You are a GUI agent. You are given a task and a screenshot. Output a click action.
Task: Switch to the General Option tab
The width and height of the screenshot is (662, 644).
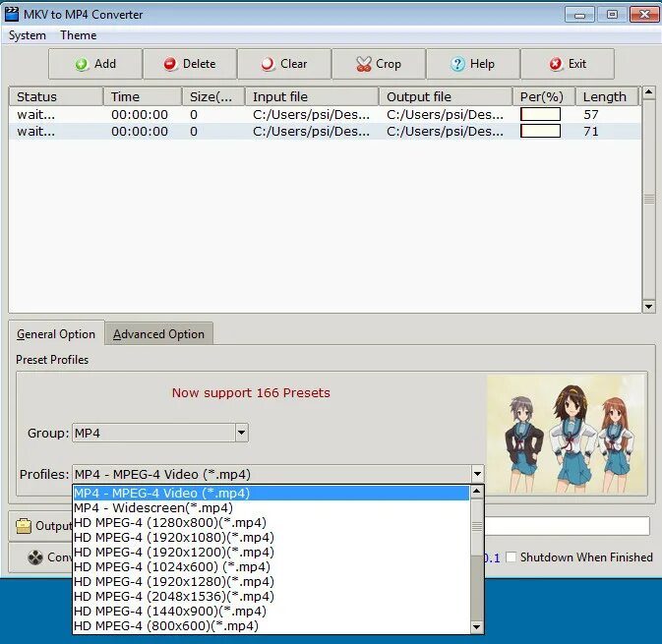[56, 334]
